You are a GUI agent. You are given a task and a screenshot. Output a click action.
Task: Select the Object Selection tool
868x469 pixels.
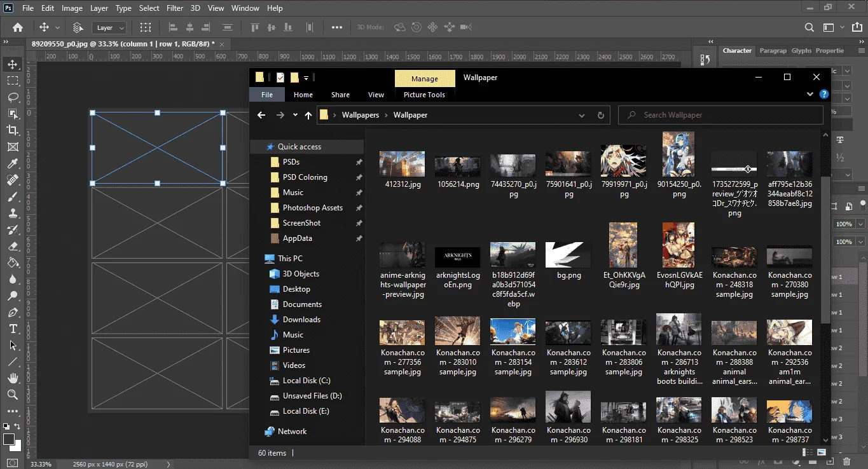tap(12, 114)
